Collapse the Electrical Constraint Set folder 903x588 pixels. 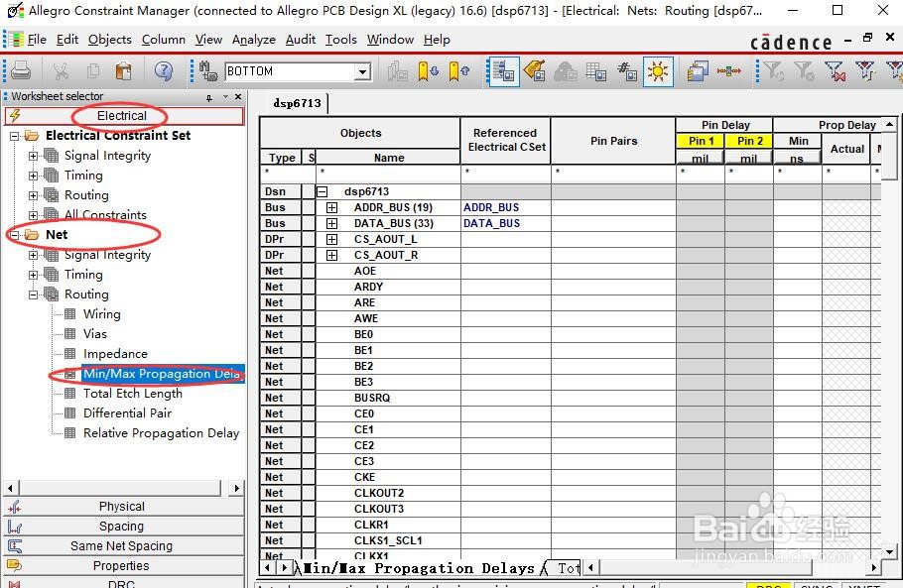pyautogui.click(x=15, y=137)
